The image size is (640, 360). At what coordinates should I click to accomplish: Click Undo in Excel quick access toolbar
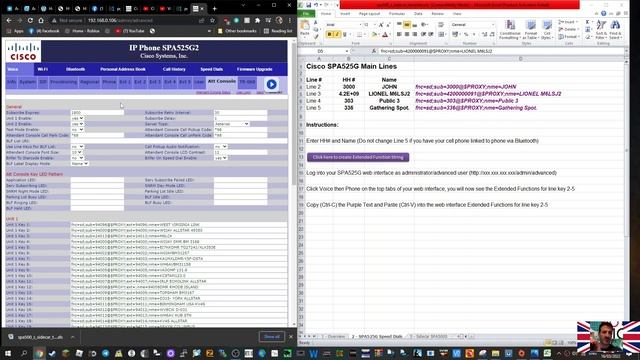316,5
